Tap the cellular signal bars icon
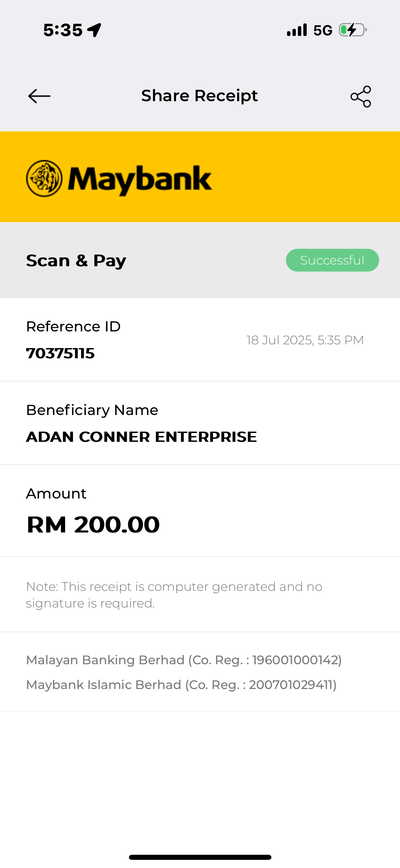 [x=297, y=30]
